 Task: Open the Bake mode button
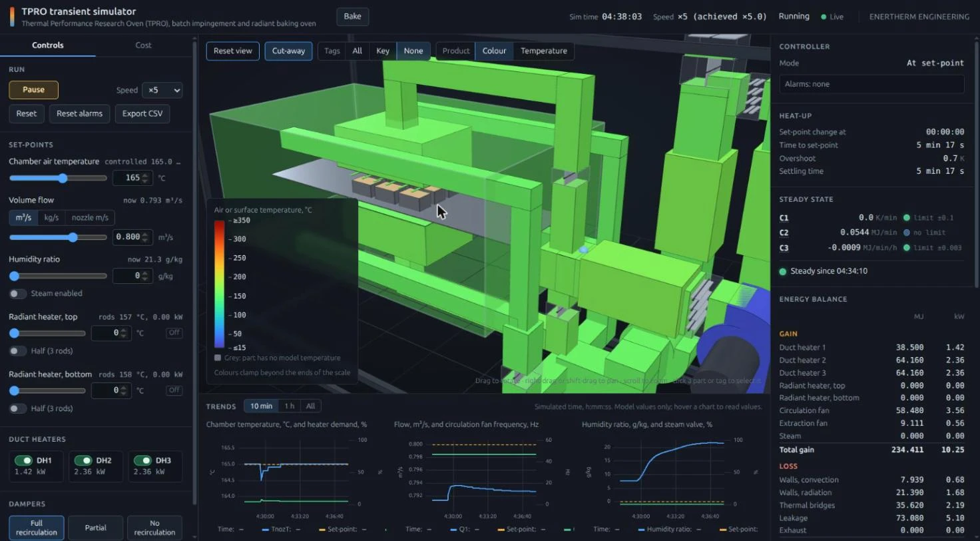(353, 17)
